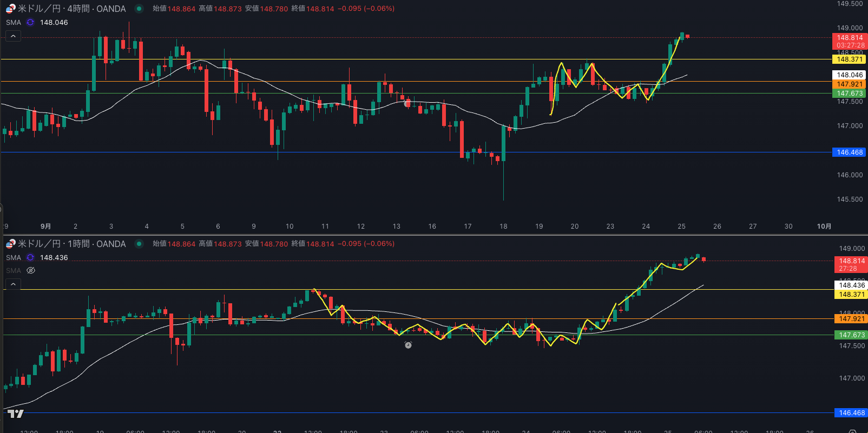Image resolution: width=868 pixels, height=433 pixels.
Task: Collapse the indicator legend in 1-hour chart
Action: click(x=13, y=284)
